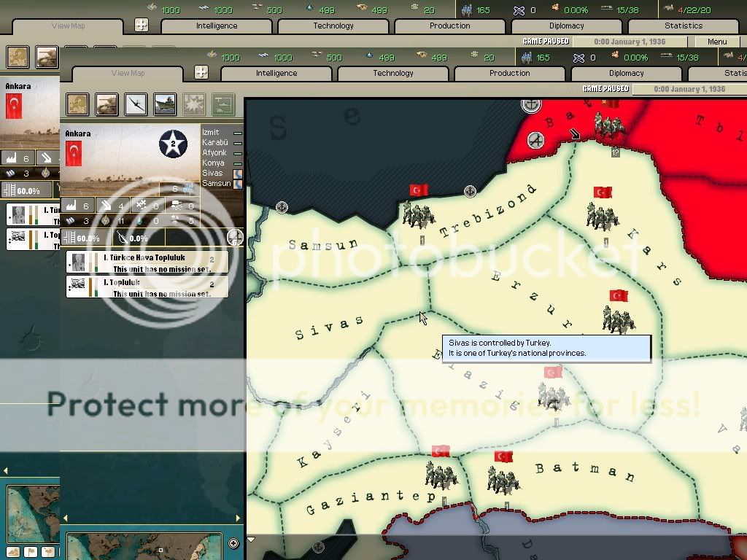Click the left arrow above the front minimap
Screen dimensions: 747x560
(x=65, y=518)
